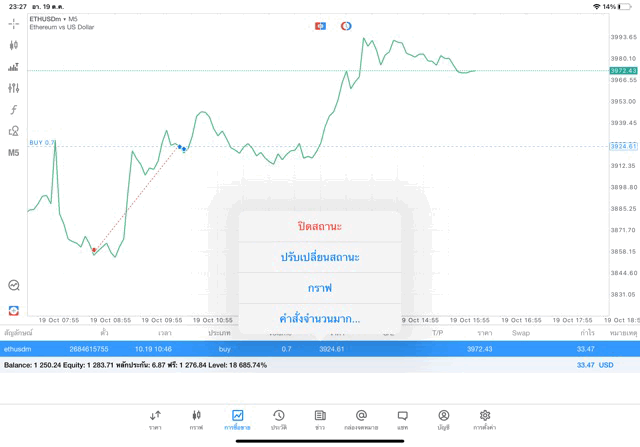Tap the zoom magnifier icon on chart

tap(14, 285)
